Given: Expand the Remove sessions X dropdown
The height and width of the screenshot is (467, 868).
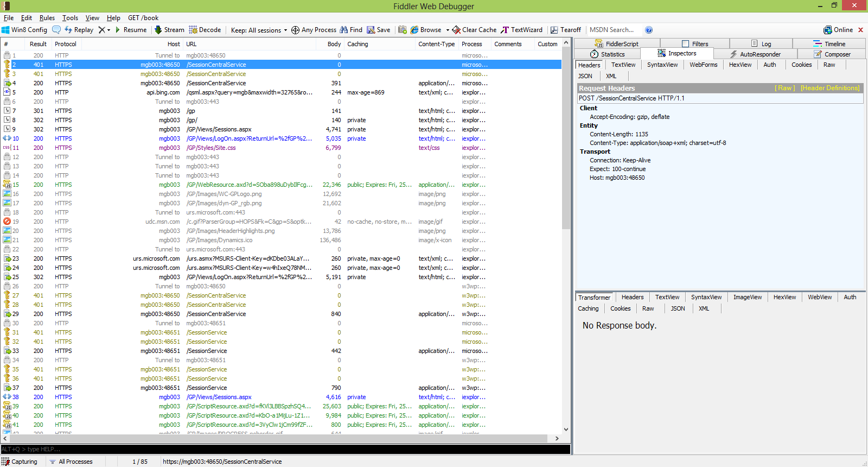Looking at the screenshot, I should coord(108,30).
